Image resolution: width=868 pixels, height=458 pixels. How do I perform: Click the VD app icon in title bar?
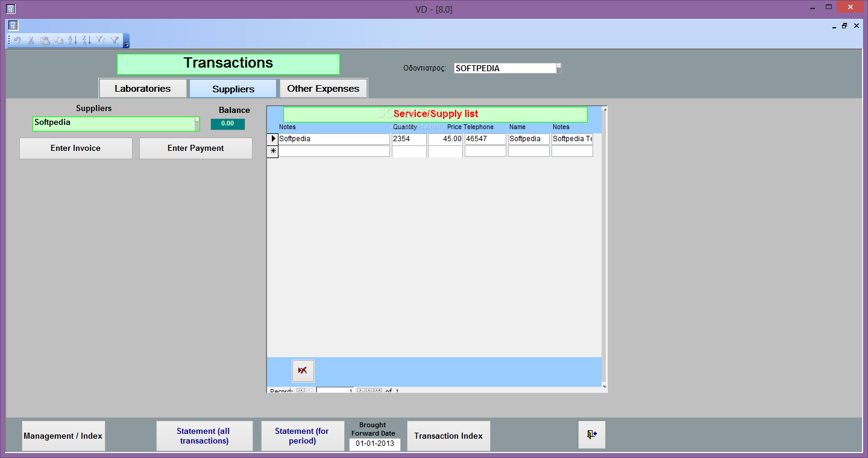[10, 8]
